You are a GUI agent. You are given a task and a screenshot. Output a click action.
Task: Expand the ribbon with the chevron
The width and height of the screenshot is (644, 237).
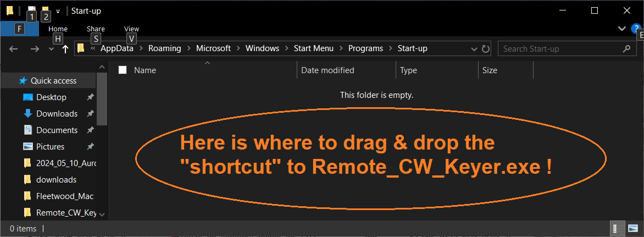(621, 29)
